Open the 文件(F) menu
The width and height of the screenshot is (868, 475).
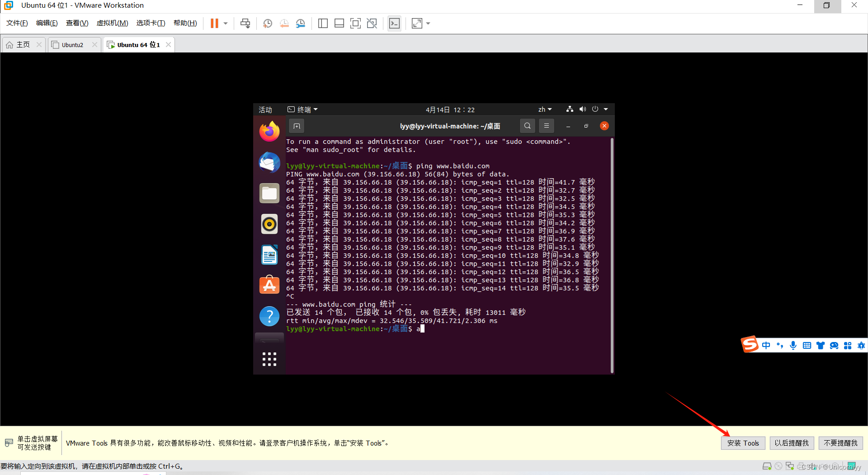(x=17, y=23)
